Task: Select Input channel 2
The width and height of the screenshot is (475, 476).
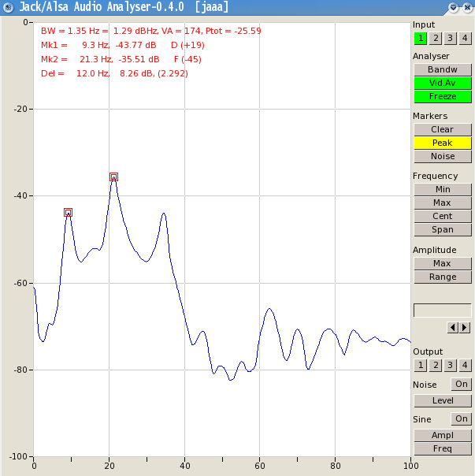Action: point(436,39)
